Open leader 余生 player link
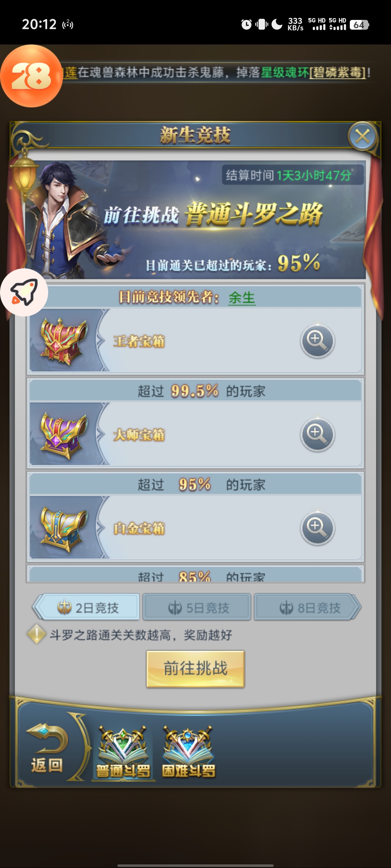Image resolution: width=391 pixels, height=868 pixels. [x=242, y=298]
